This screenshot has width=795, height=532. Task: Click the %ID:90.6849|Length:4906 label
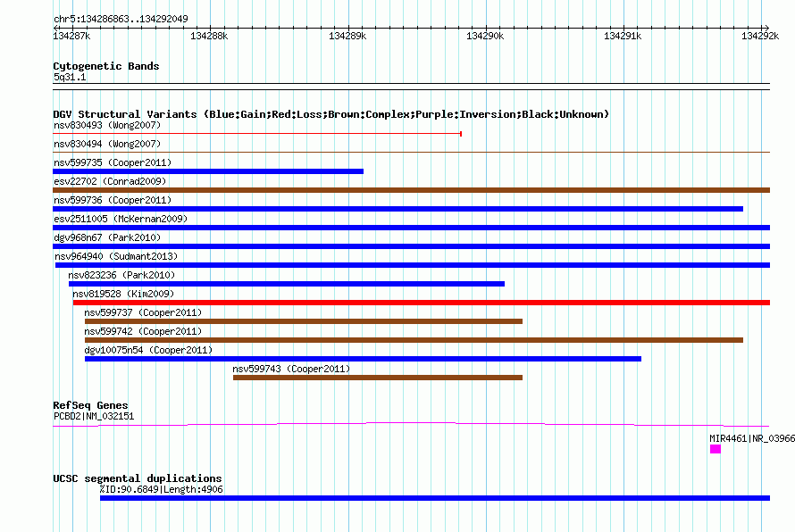click(x=161, y=489)
